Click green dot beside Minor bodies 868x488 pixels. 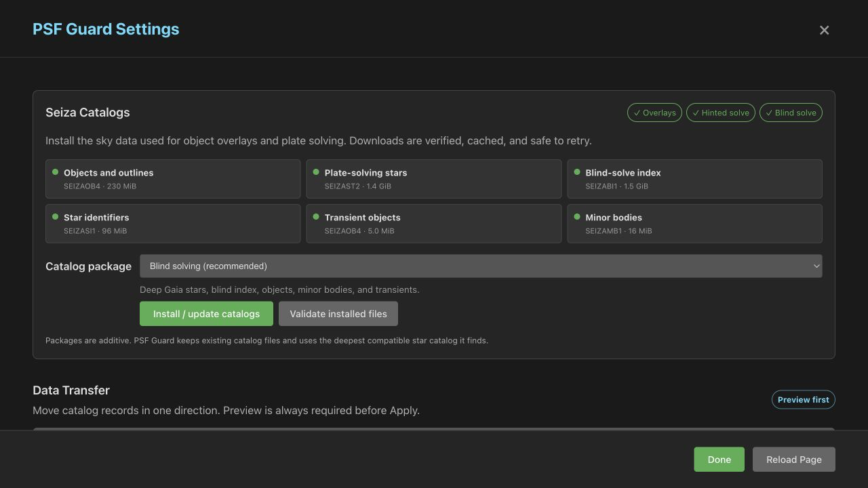click(577, 217)
